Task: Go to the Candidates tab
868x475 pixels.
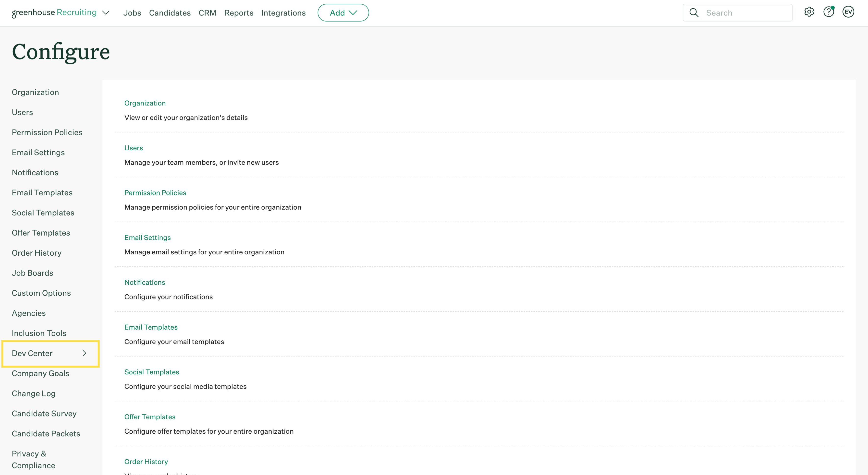Action: 170,13
